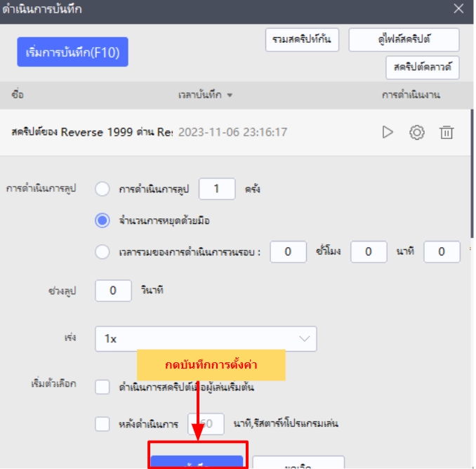Click the ชั่วโมง hours input field
This screenshot has height=469, width=476.
[288, 251]
